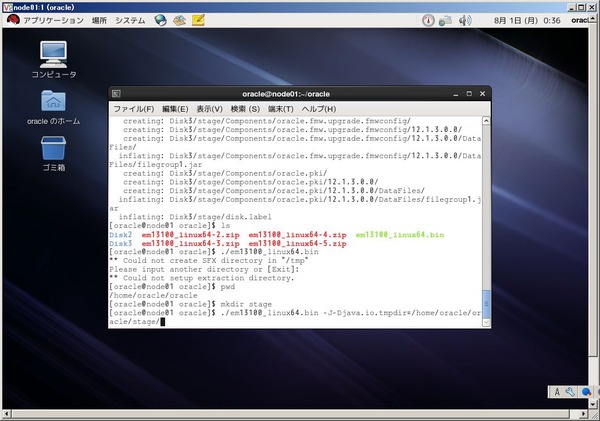Open the yellow notes panel icon
Image resolution: width=600 pixels, height=421 pixels.
(198, 20)
